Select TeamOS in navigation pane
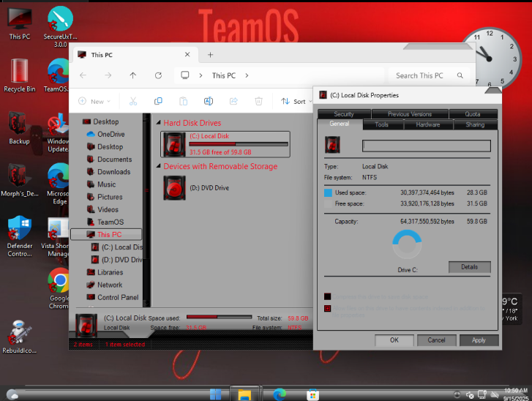Viewport: 532px width, 401px height. (105, 222)
